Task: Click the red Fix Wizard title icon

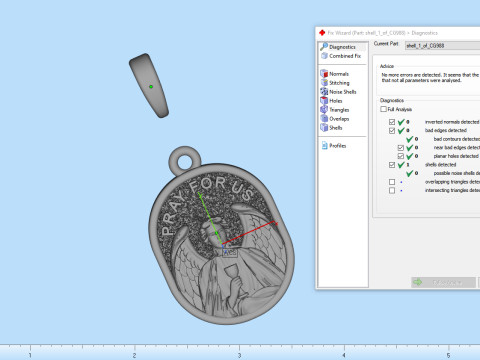Action: [322, 33]
